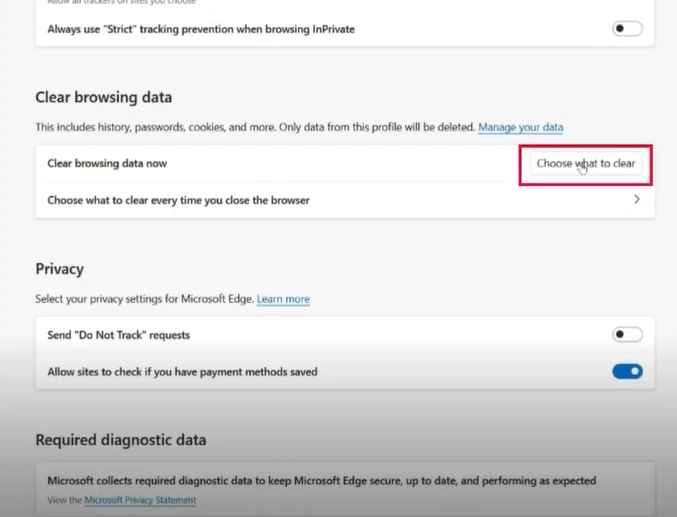Open Choose what to clear every time row

[x=345, y=200]
